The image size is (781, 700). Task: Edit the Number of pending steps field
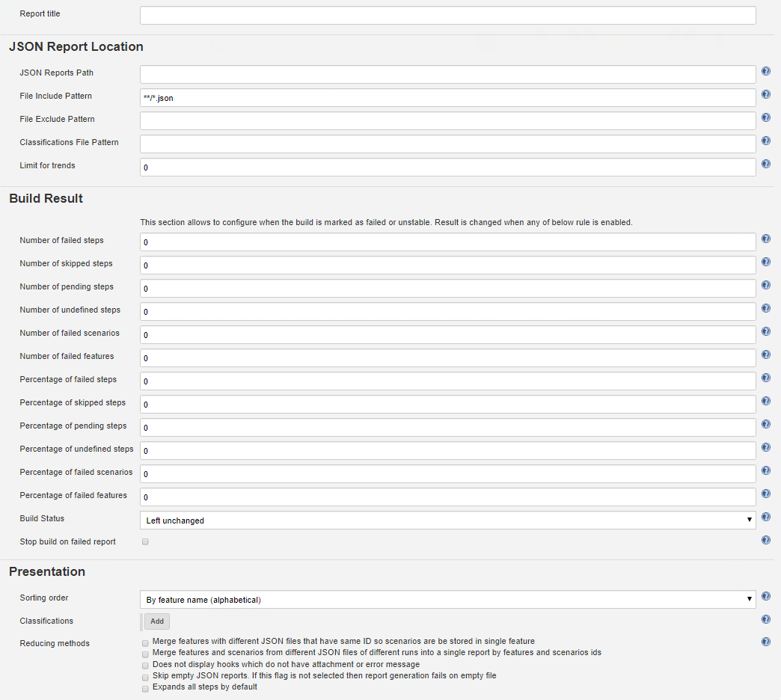coord(448,288)
